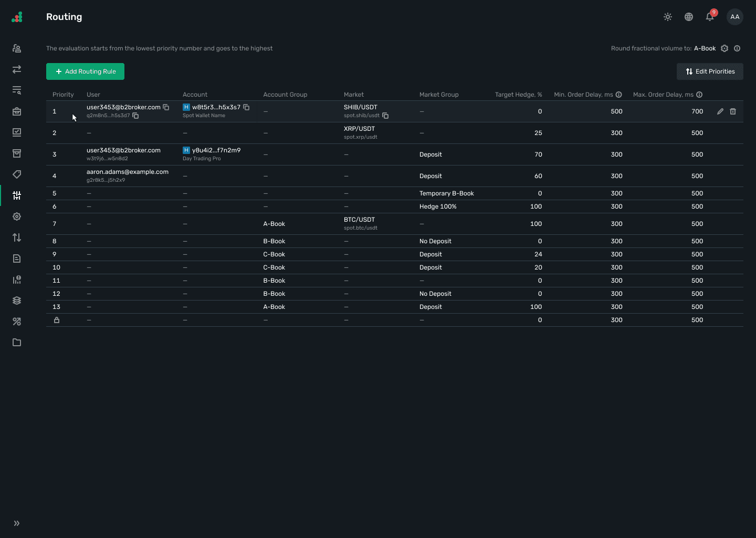756x538 pixels.
Task: Open notifications bell
Action: tap(710, 17)
